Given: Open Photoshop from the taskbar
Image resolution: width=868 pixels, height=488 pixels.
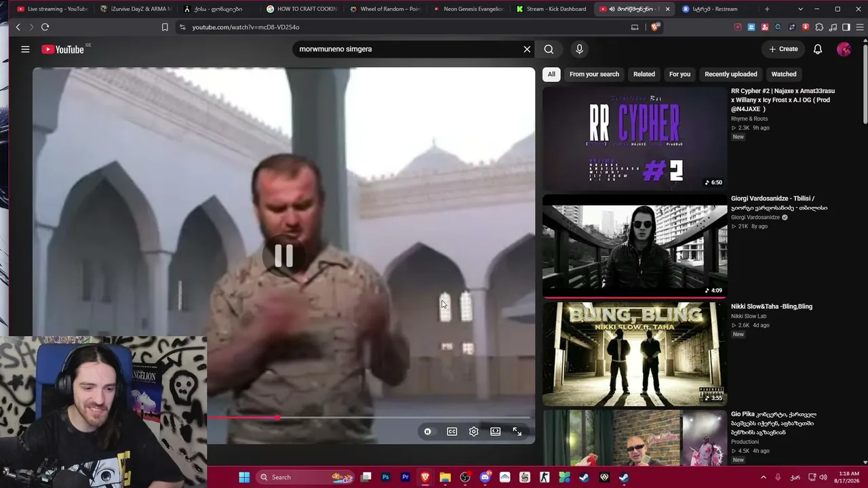Looking at the screenshot, I should pyautogui.click(x=386, y=477).
